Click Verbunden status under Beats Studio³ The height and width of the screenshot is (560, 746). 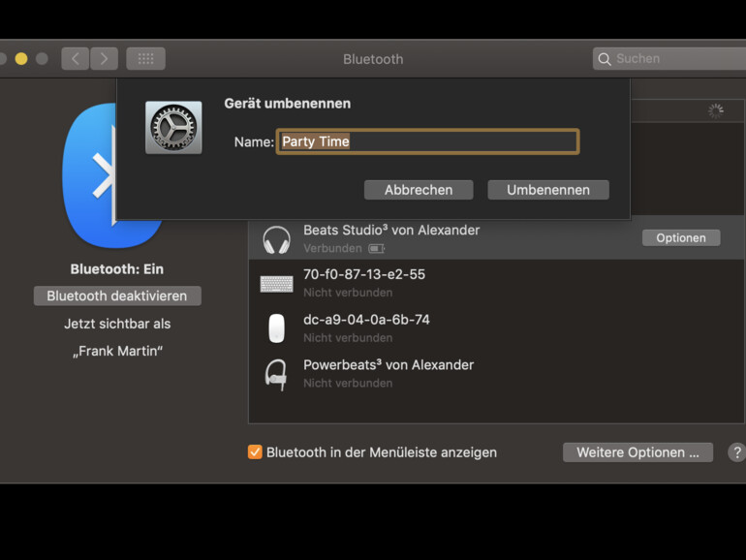coord(332,248)
